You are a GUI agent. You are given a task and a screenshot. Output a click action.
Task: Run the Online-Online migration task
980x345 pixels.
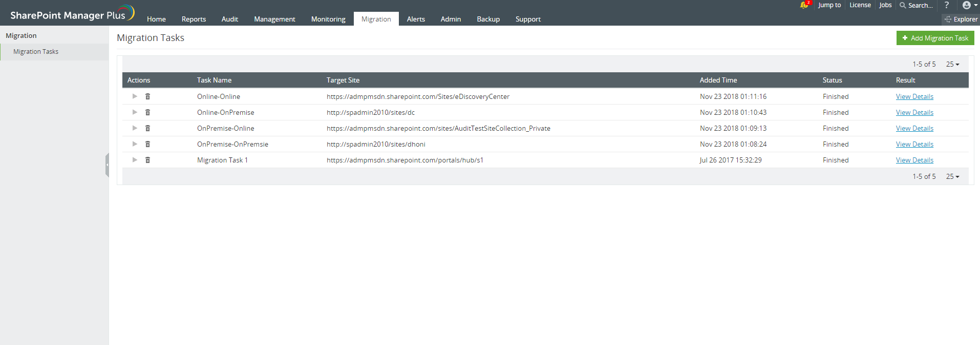pyautogui.click(x=135, y=96)
